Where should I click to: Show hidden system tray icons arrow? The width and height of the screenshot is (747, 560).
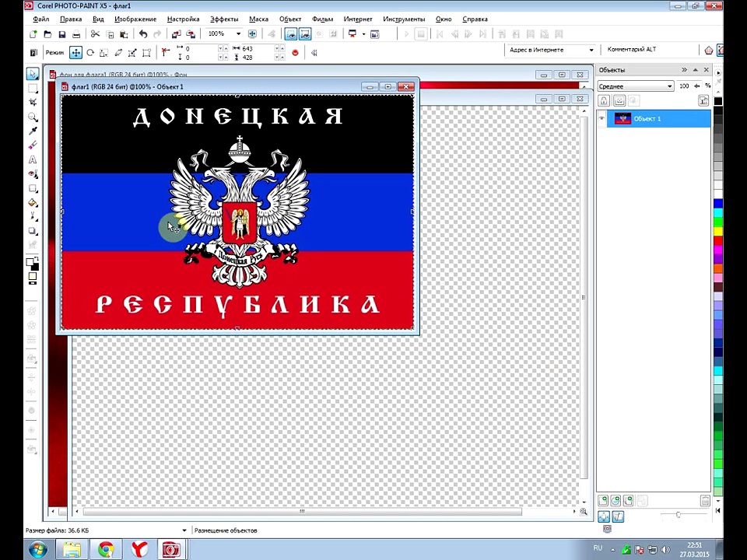(612, 550)
